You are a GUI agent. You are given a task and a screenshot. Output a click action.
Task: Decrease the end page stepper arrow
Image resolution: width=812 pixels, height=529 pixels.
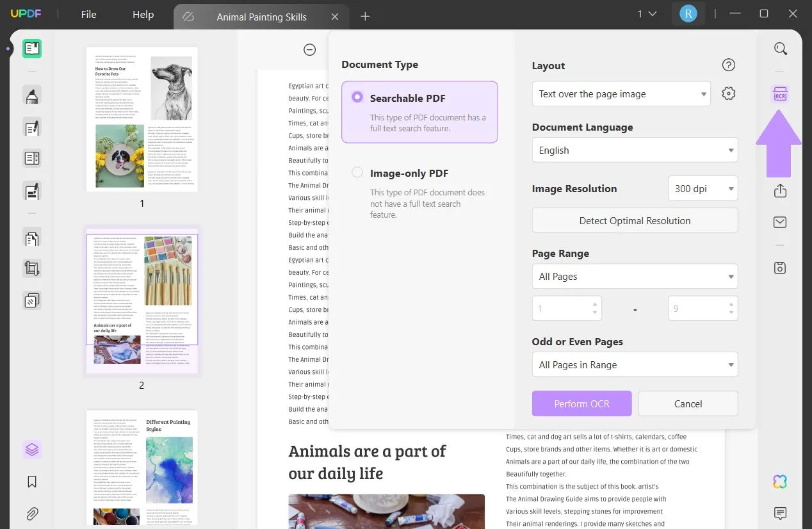click(x=730, y=313)
